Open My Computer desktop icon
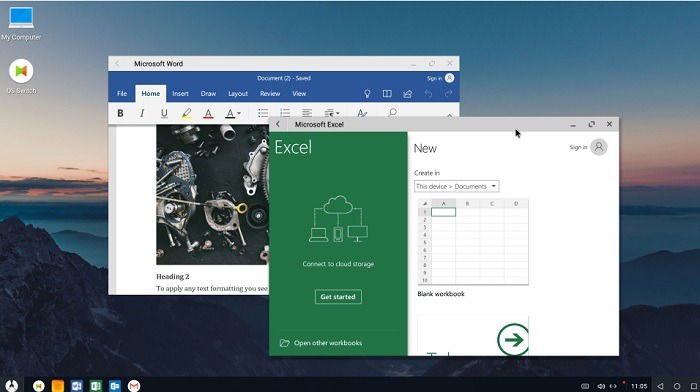 tap(21, 24)
